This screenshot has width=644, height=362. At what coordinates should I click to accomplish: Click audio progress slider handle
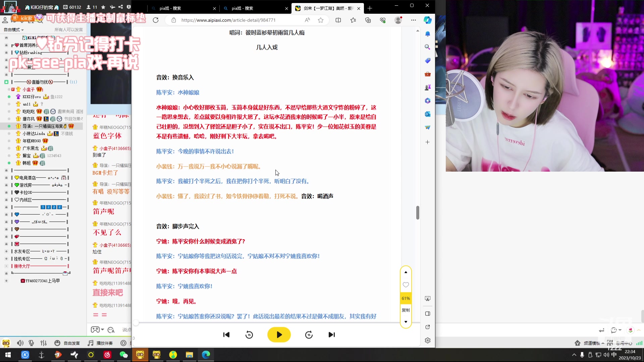(136, 323)
